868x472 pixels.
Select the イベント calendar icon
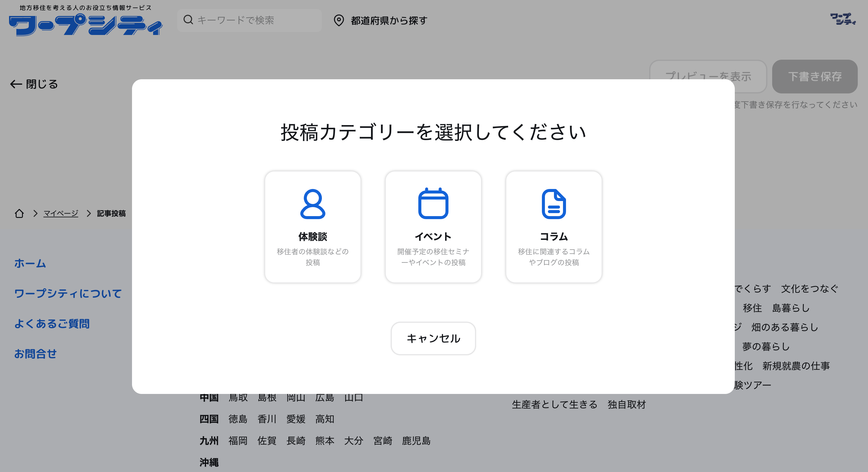tap(433, 204)
